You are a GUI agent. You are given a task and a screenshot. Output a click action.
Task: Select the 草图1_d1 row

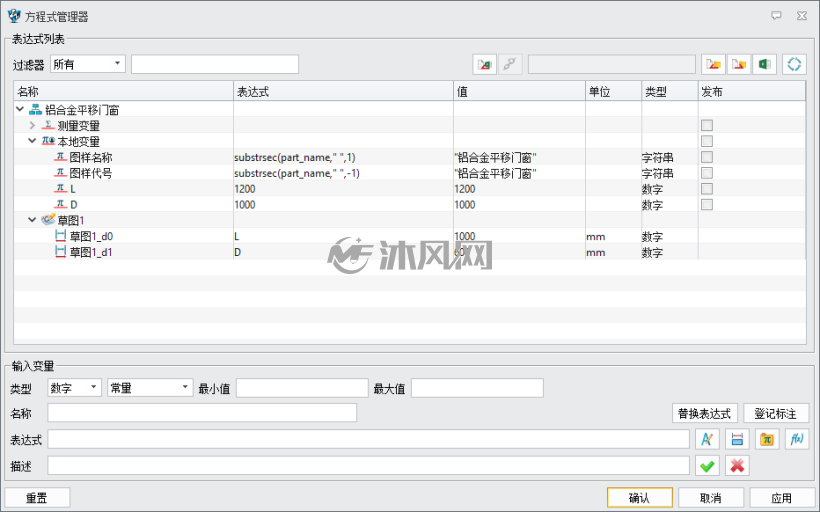[409, 252]
